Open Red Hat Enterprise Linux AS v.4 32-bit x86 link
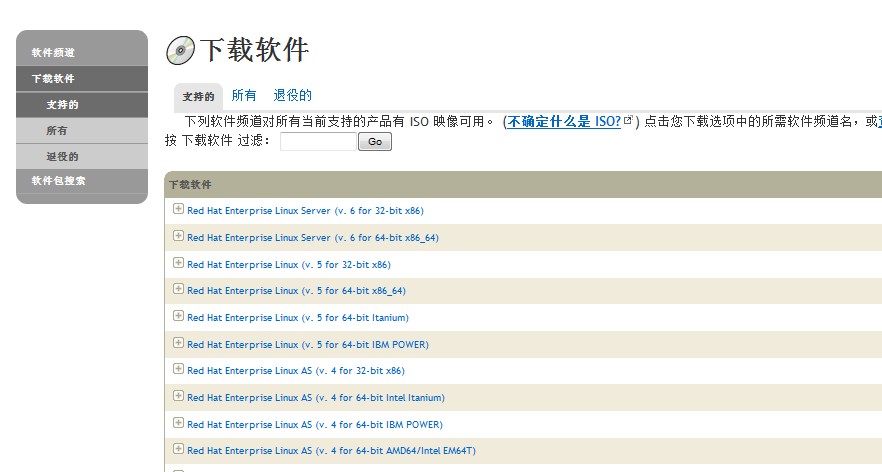 coord(296,371)
